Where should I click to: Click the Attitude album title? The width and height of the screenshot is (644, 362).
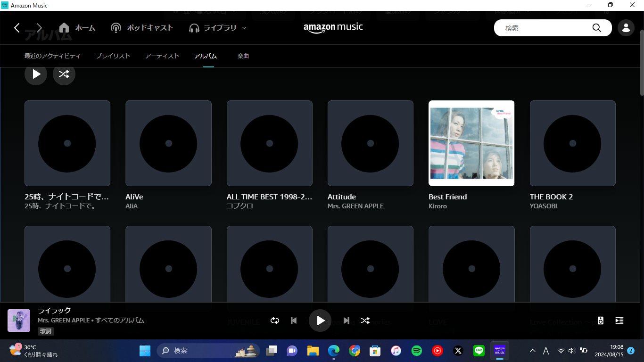click(x=342, y=197)
